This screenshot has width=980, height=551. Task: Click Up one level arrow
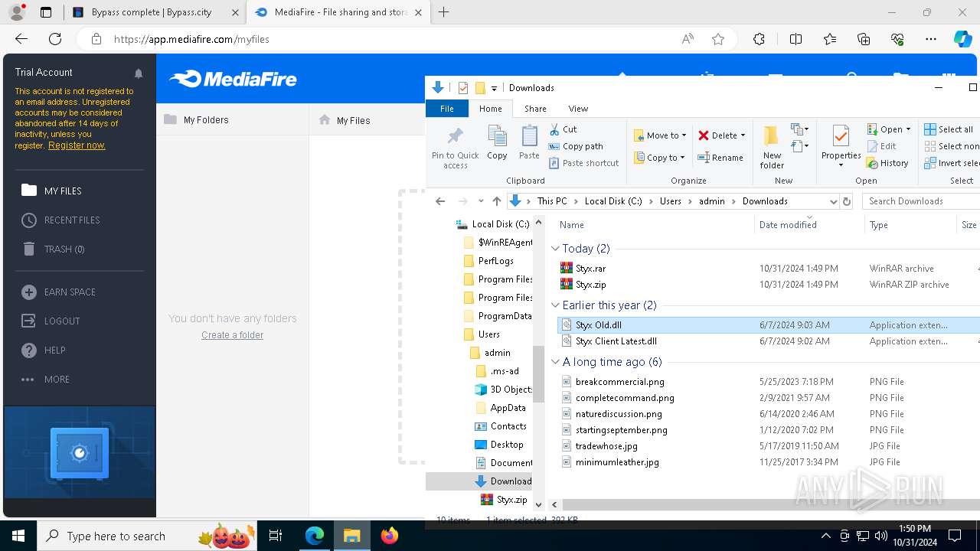click(497, 201)
